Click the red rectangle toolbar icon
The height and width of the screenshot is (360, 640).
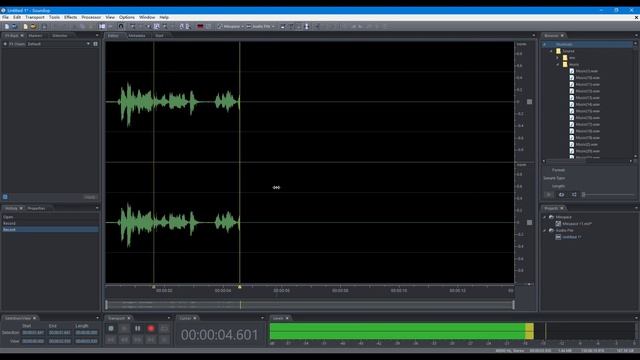click(x=200, y=27)
